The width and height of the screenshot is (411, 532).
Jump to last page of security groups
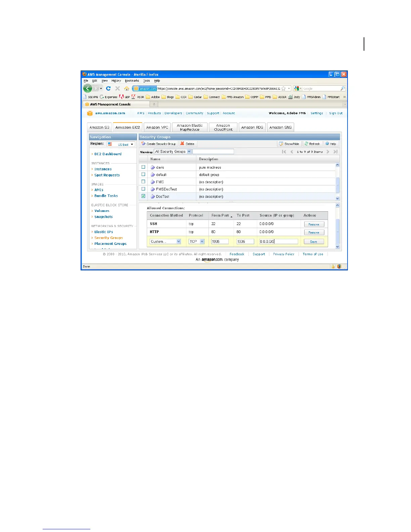(x=335, y=152)
